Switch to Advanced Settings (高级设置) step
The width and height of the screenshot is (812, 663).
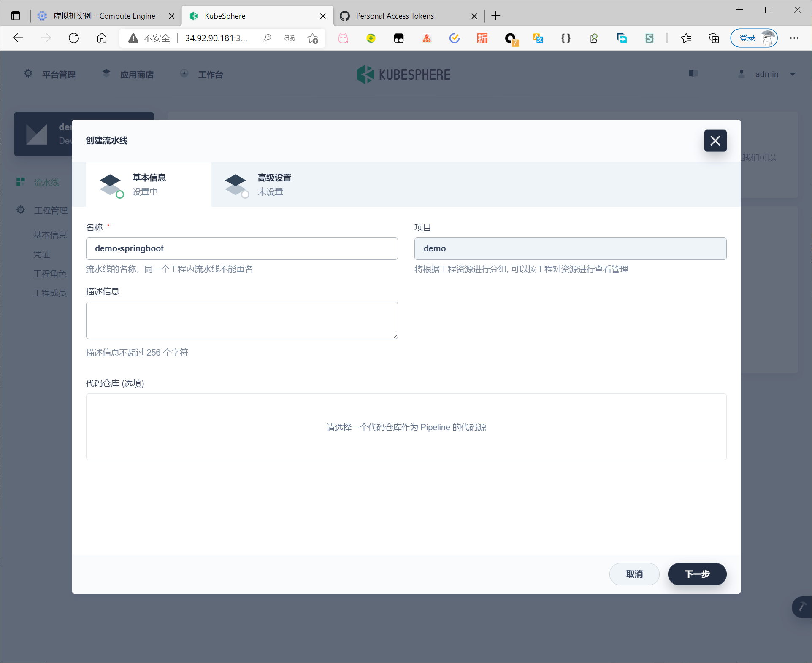click(x=274, y=184)
